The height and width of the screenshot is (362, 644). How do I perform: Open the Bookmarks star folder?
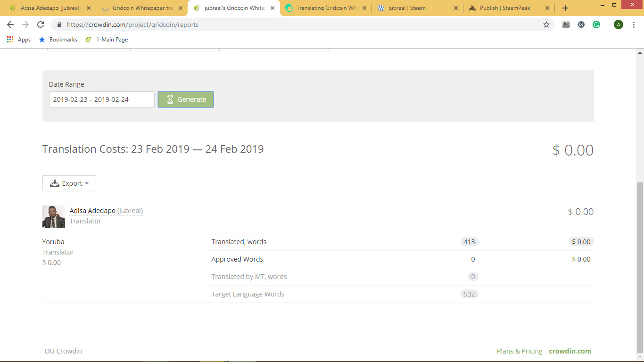[x=58, y=40]
